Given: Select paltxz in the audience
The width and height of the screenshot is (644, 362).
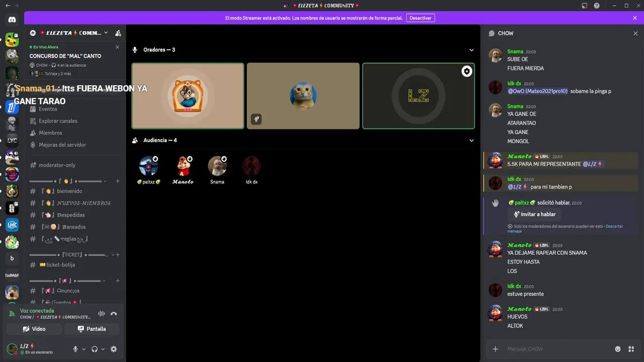Looking at the screenshot, I should point(148,170).
